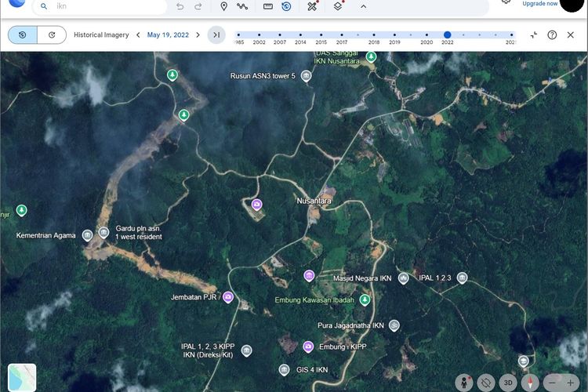Click the GIS 4 IKN marker
This screenshot has width=588, height=392.
(x=285, y=370)
